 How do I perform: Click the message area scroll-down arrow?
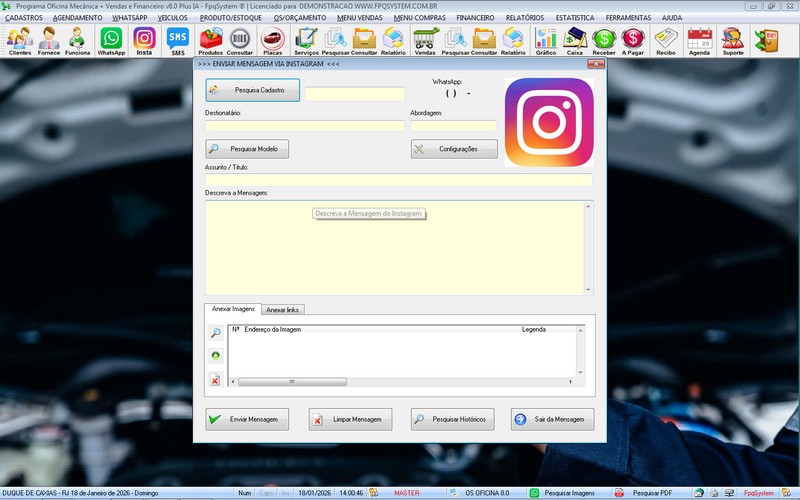pyautogui.click(x=588, y=290)
